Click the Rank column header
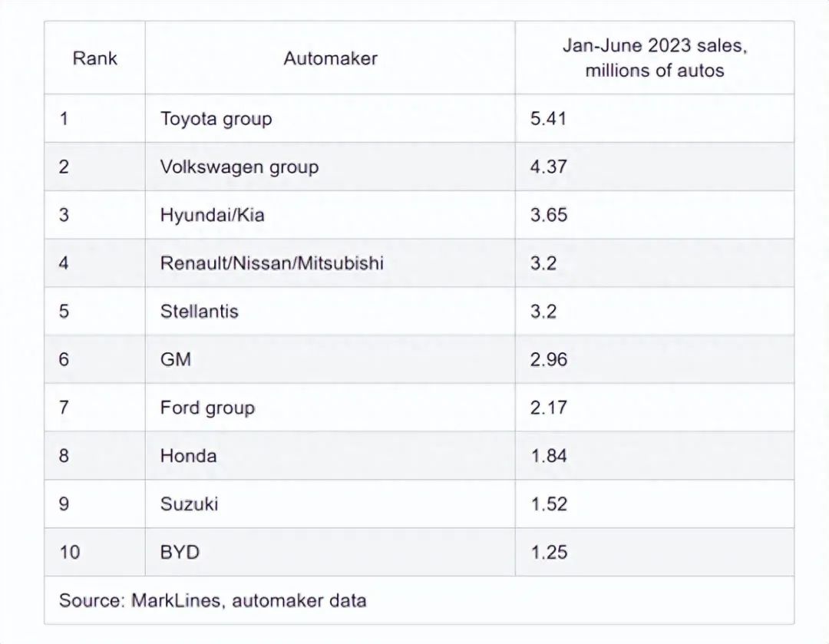 pyautogui.click(x=94, y=58)
